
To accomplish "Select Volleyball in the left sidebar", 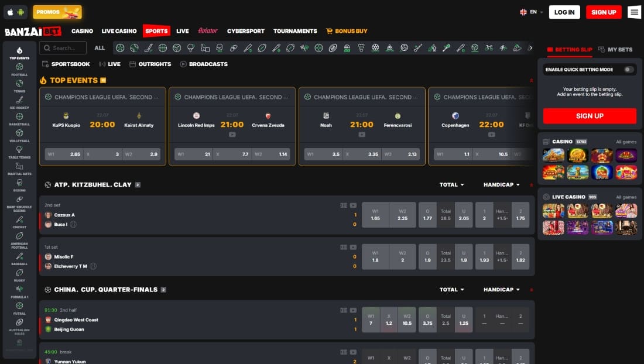I will click(x=19, y=136).
